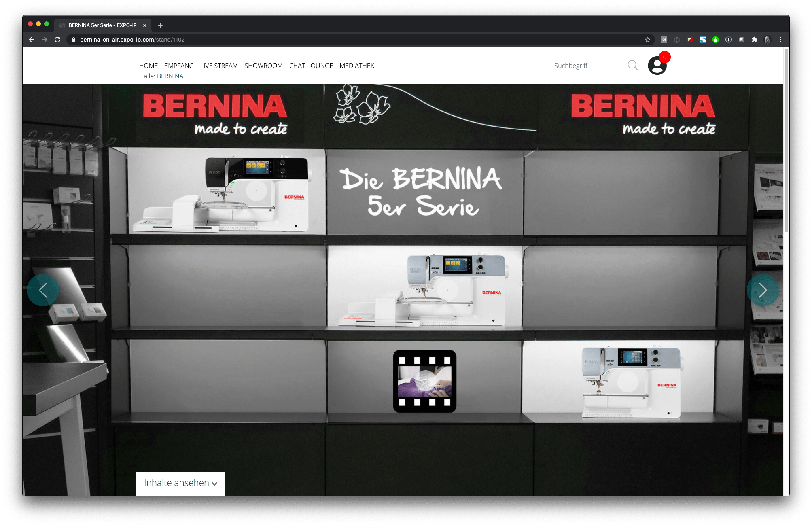Show the previous stand with left arrow
The image size is (812, 526).
pyautogui.click(x=43, y=290)
